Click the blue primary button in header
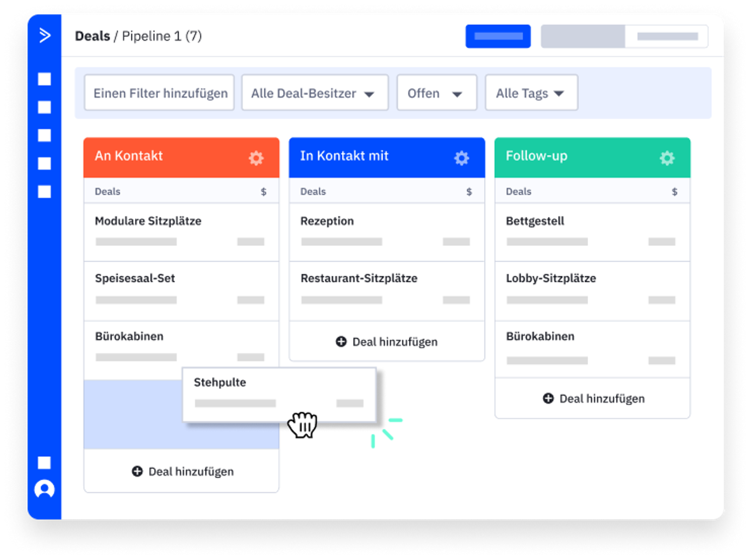This screenshot has width=751, height=560. (x=498, y=36)
